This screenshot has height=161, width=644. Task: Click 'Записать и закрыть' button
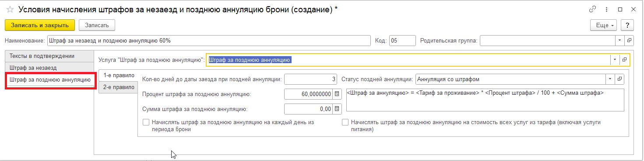[40, 25]
